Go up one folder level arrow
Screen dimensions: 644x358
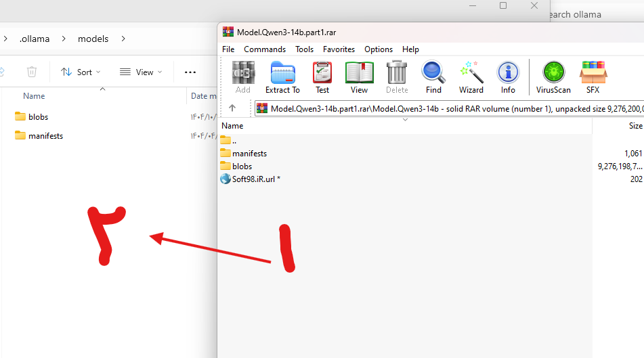coord(232,108)
